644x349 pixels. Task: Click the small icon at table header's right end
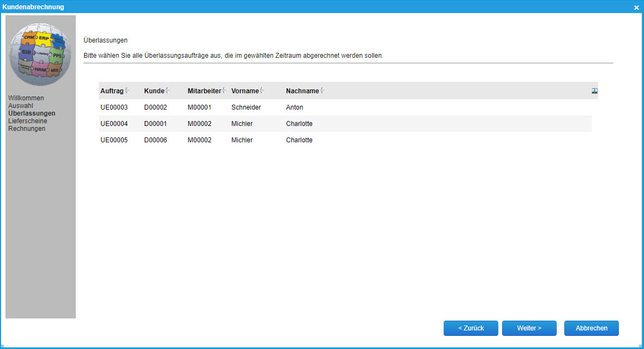(x=594, y=91)
